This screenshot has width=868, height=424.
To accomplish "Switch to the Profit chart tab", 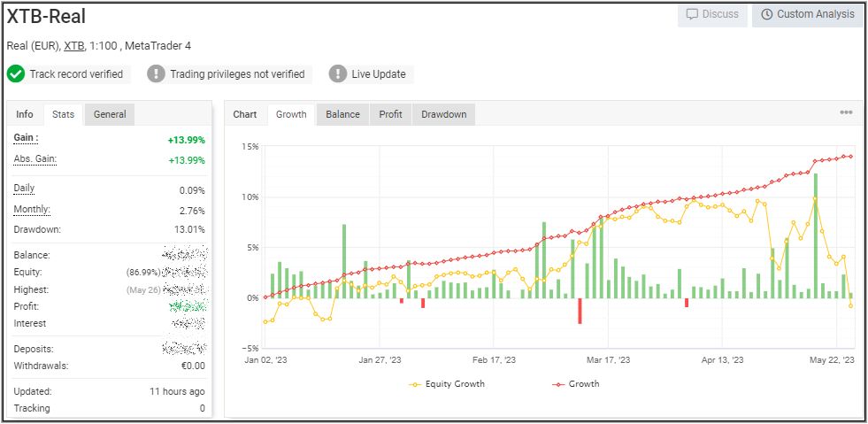I will (390, 114).
